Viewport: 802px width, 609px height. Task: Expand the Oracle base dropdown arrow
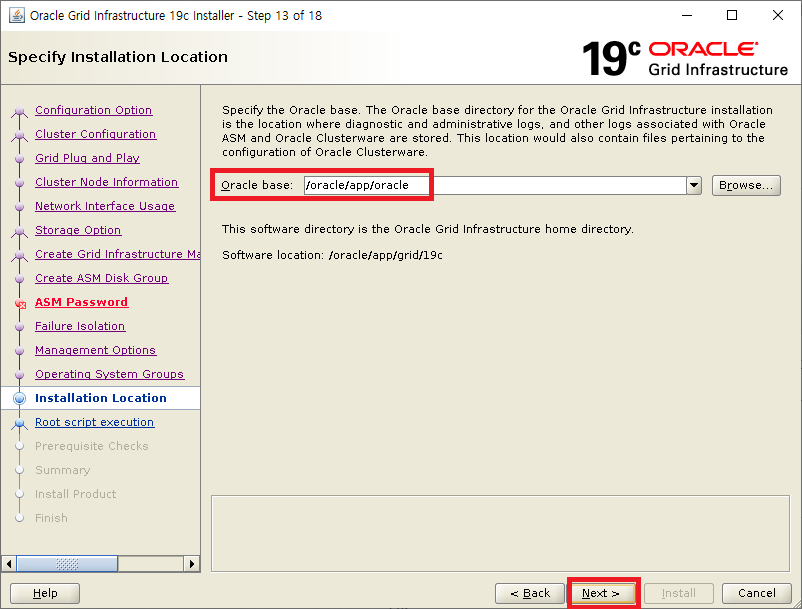click(x=694, y=185)
